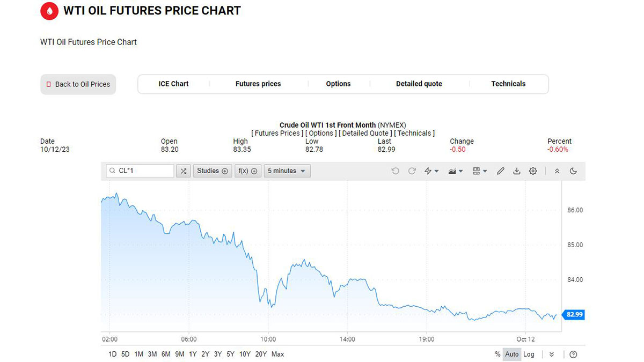Viewport: 644px width, 362px height.
Task: Download the chart image
Action: pos(517,171)
